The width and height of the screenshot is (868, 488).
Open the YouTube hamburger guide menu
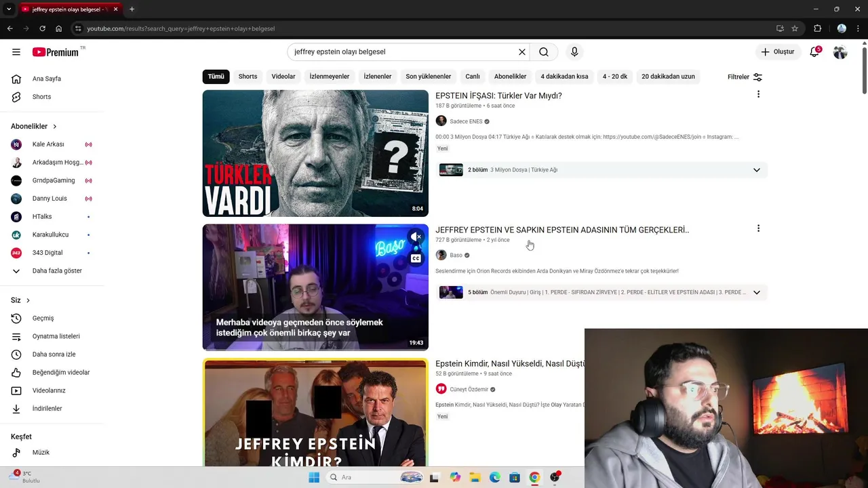coord(16,52)
